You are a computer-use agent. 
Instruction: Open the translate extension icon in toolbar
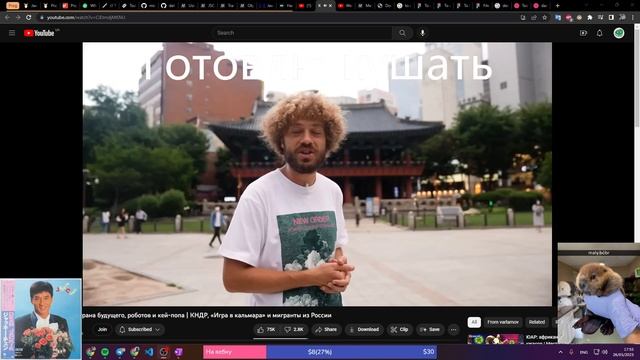coord(558,18)
